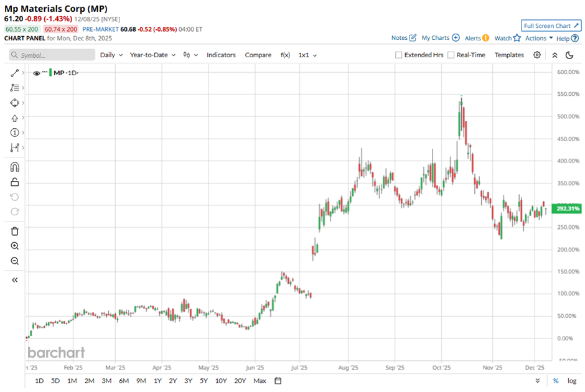
Task: Click the Symbol search field
Action: click(x=52, y=55)
